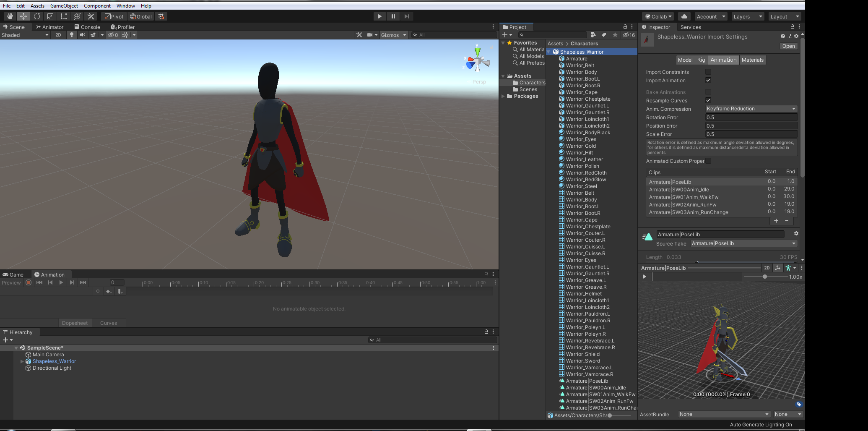The width and height of the screenshot is (868, 431).
Task: Go to last animation keyframe
Action: tap(83, 282)
